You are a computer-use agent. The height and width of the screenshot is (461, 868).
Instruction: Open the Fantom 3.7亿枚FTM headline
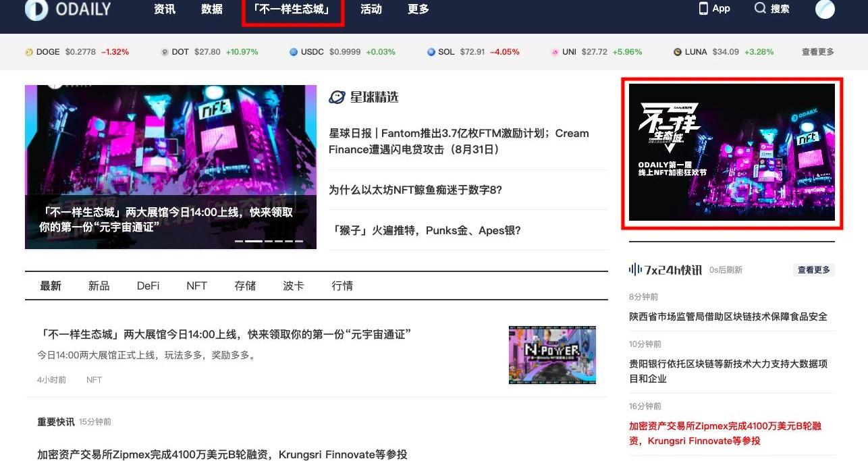point(459,141)
